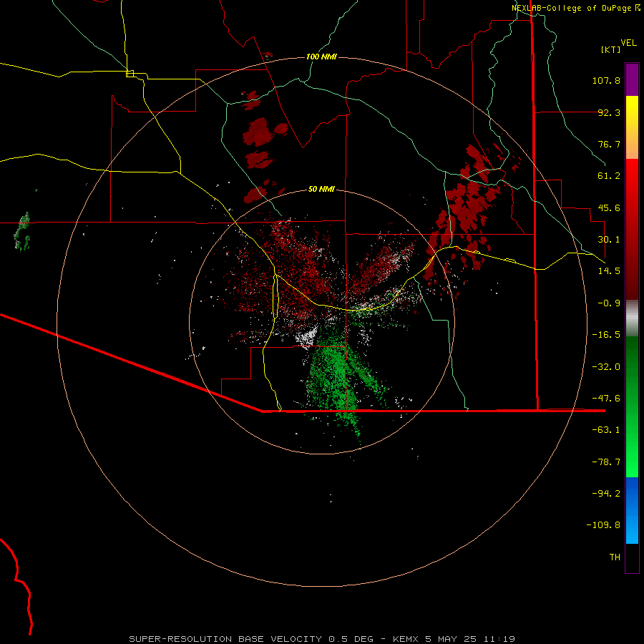Click the 50 NMI range ring label

[x=321, y=190]
